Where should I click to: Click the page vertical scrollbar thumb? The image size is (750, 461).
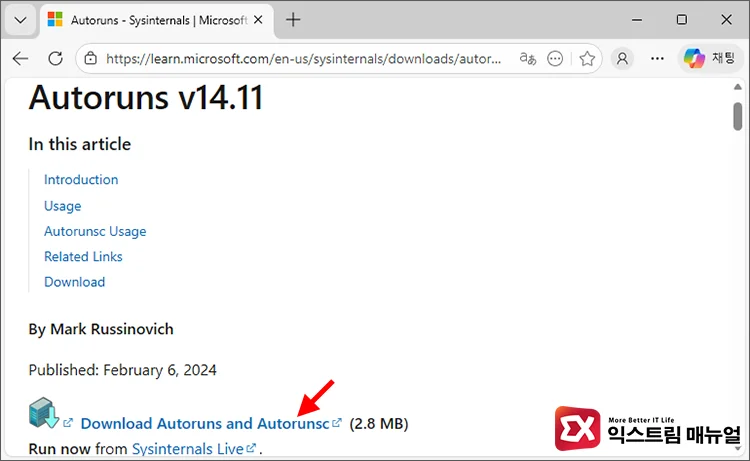(737, 115)
